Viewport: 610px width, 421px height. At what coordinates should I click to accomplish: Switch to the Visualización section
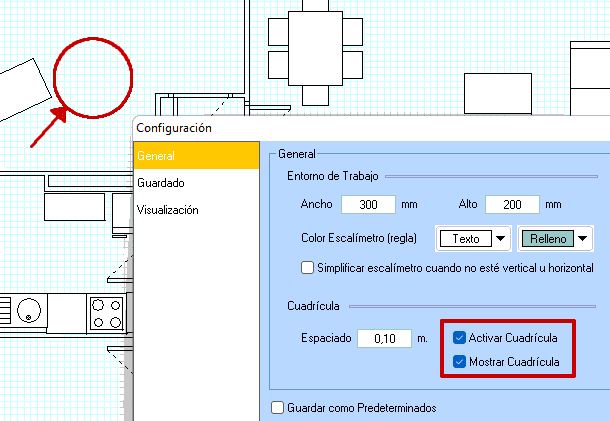[167, 210]
